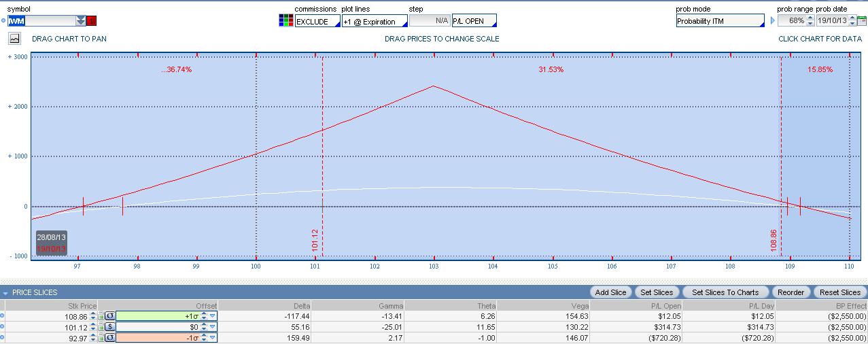
Task: Open the P/L OPEN dropdown
Action: (474, 21)
